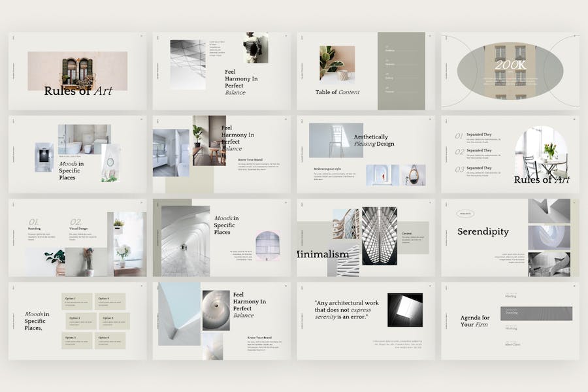Select the Serendipity slide thumbnail
Image resolution: width=588 pixels, height=392 pixels.
click(x=510, y=238)
